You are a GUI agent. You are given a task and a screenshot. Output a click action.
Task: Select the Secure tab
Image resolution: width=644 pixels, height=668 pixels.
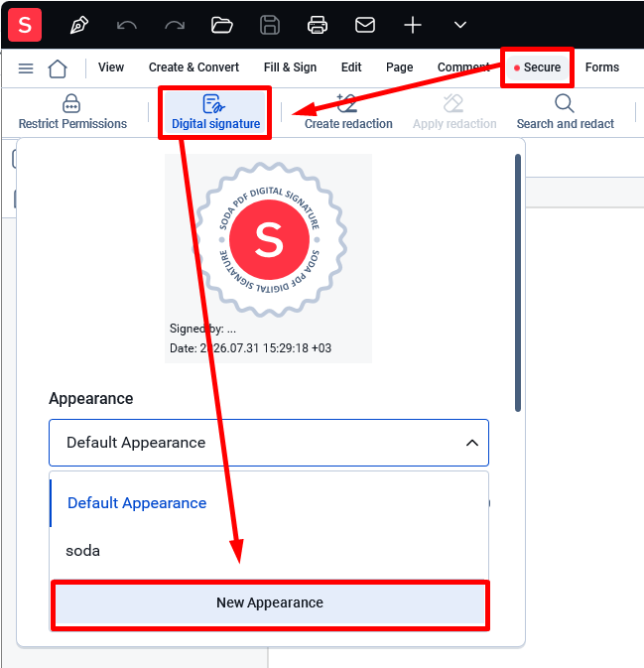pyautogui.click(x=538, y=67)
